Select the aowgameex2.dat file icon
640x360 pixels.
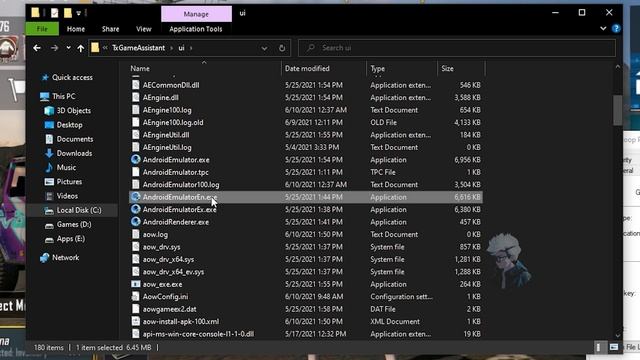pos(136,309)
